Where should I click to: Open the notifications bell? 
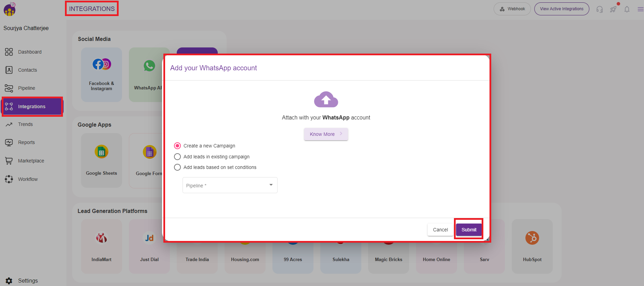[627, 9]
